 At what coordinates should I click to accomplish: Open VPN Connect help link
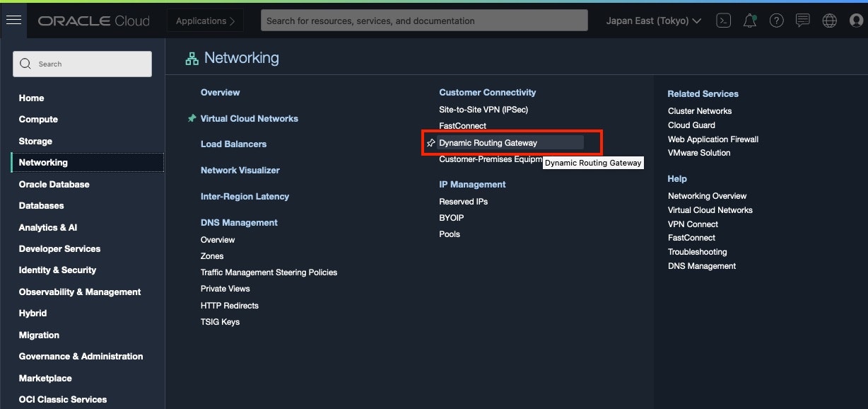coord(693,224)
